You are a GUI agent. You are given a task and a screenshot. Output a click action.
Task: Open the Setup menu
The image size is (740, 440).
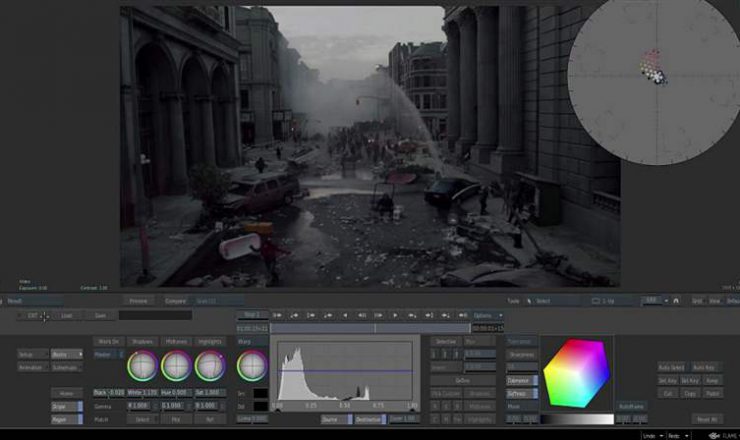click(33, 354)
